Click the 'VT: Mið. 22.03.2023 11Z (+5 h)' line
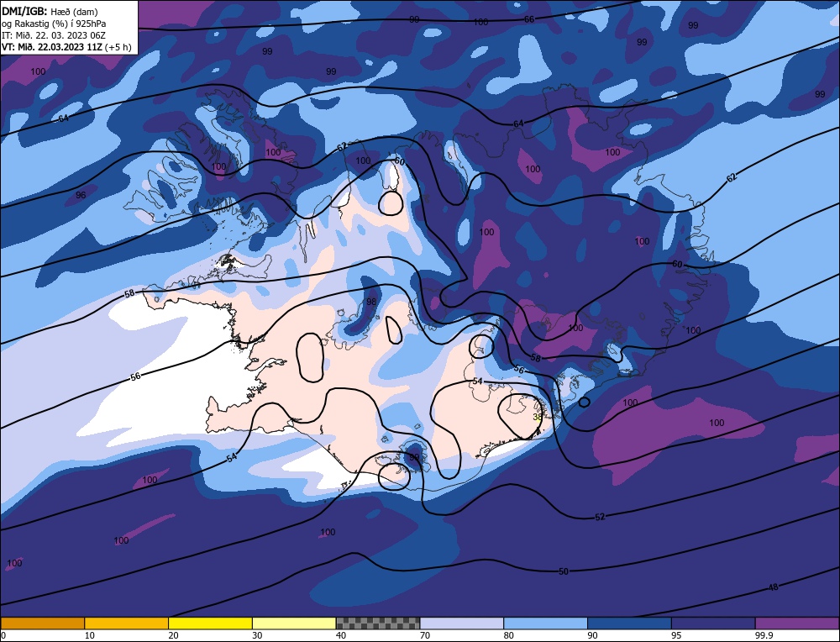Image resolution: width=840 pixels, height=642 pixels. [66, 46]
